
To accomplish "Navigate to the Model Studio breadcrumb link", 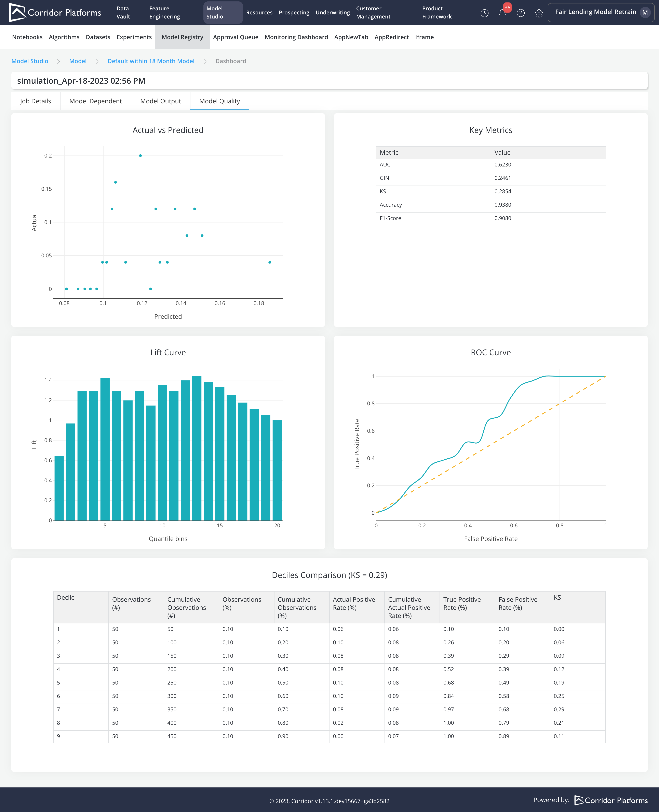I will [x=30, y=61].
